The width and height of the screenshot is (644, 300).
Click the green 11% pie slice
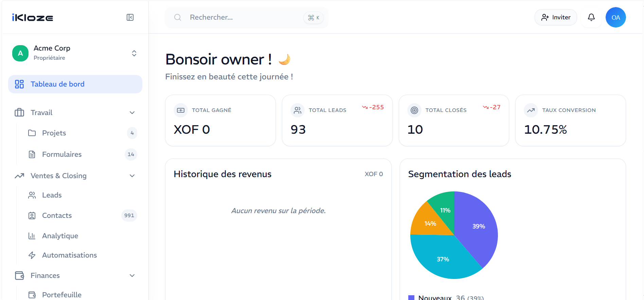445,210
